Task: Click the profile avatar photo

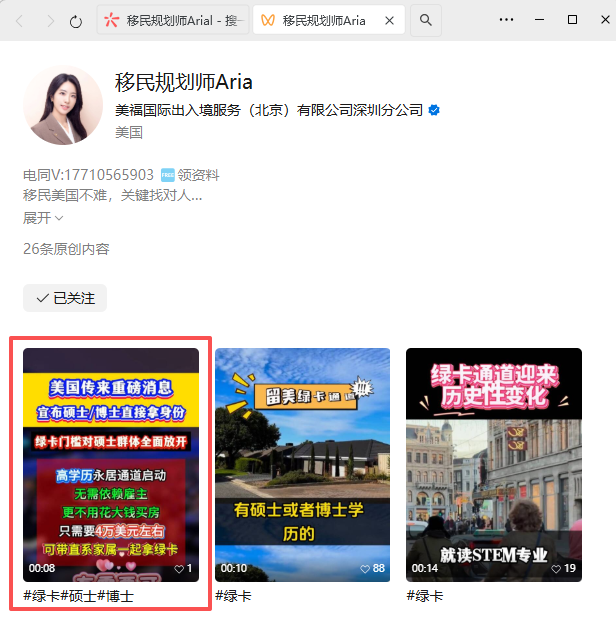Action: (x=63, y=105)
